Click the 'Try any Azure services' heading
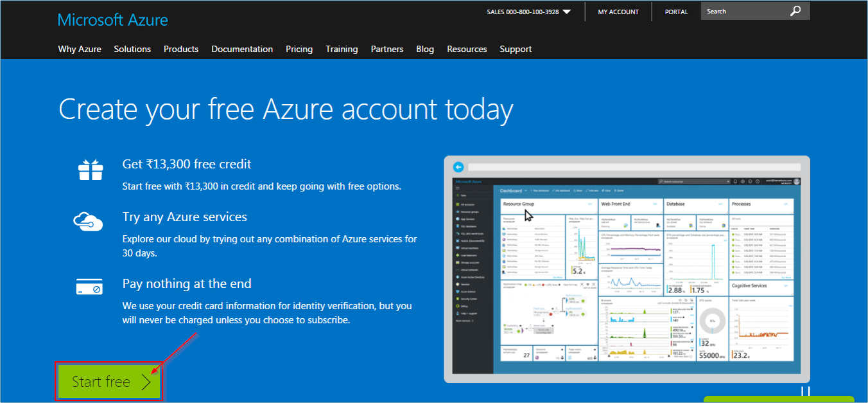This screenshot has width=868, height=403. coord(185,217)
